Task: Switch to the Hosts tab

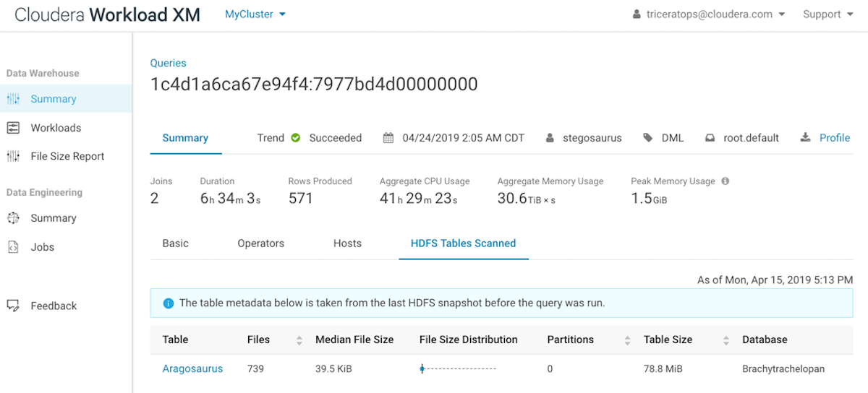Action: pos(347,243)
